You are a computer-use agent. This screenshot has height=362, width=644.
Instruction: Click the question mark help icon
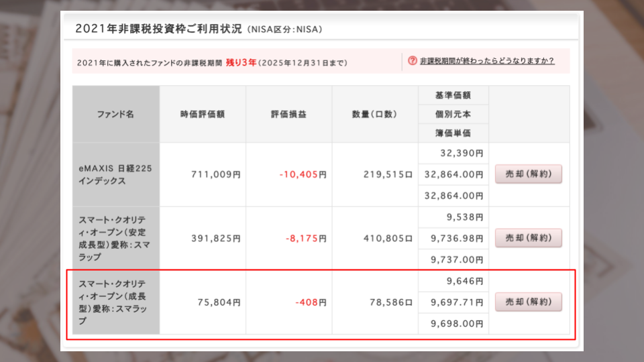(x=413, y=61)
